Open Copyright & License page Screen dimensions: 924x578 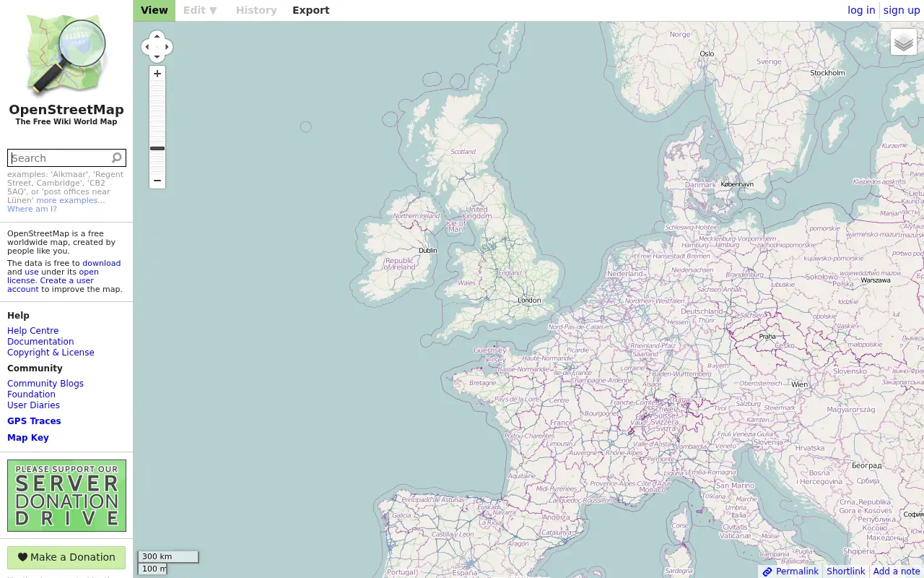click(x=51, y=353)
